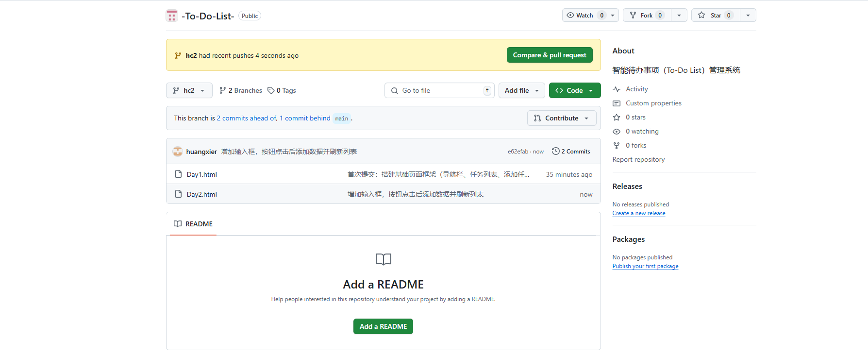This screenshot has height=356, width=868.
Task: Click the 'No releases published' text
Action: coord(641,204)
